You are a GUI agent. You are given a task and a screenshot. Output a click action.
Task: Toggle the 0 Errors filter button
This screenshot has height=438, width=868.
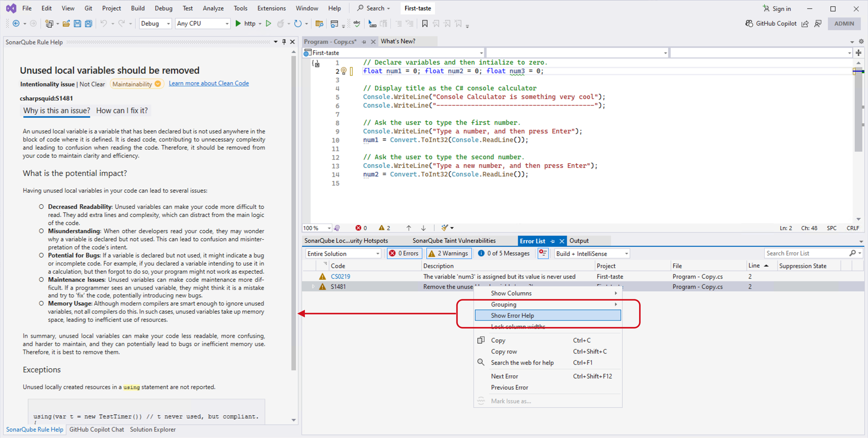[404, 253]
